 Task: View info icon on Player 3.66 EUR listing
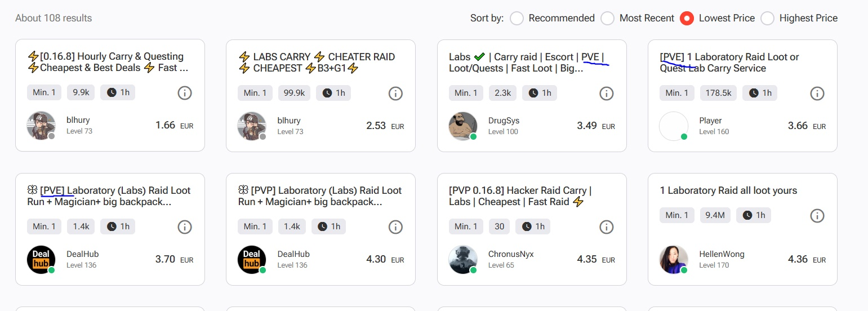pyautogui.click(x=817, y=93)
